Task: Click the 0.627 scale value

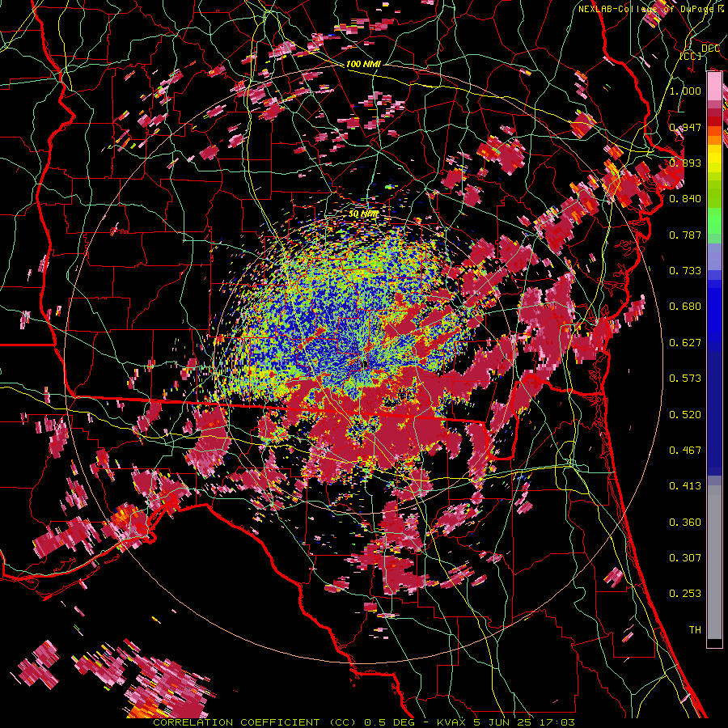Action: click(685, 343)
